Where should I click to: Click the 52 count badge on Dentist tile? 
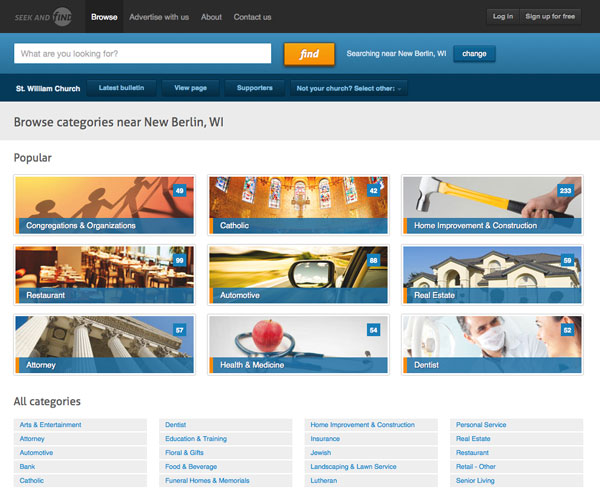[x=567, y=330]
